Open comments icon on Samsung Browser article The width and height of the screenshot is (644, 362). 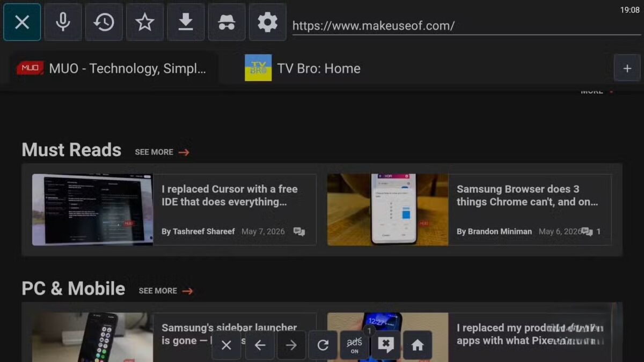588,232
